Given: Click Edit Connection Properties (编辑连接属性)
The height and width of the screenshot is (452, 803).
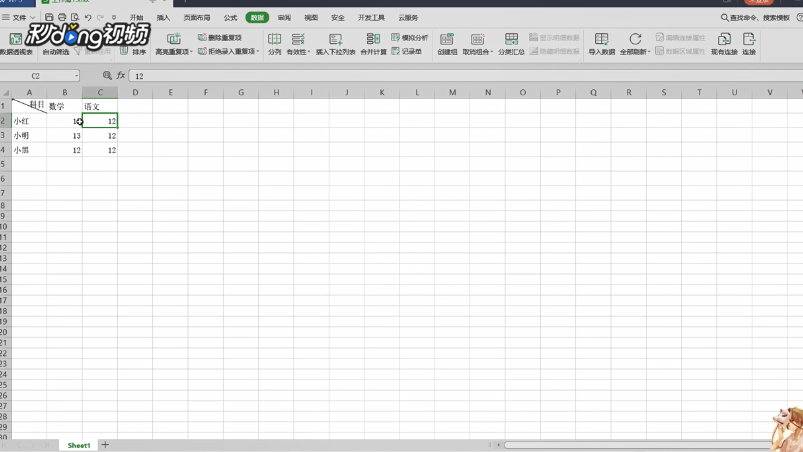Looking at the screenshot, I should click(x=681, y=37).
